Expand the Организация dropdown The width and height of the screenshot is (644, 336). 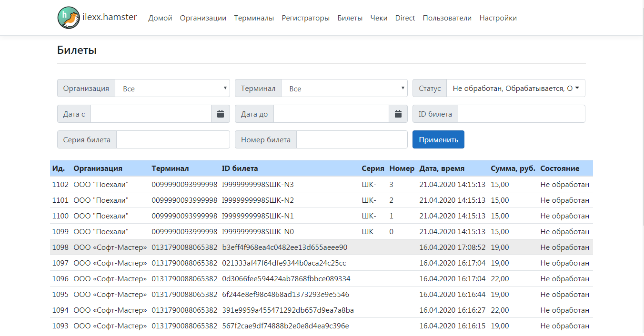(x=172, y=89)
